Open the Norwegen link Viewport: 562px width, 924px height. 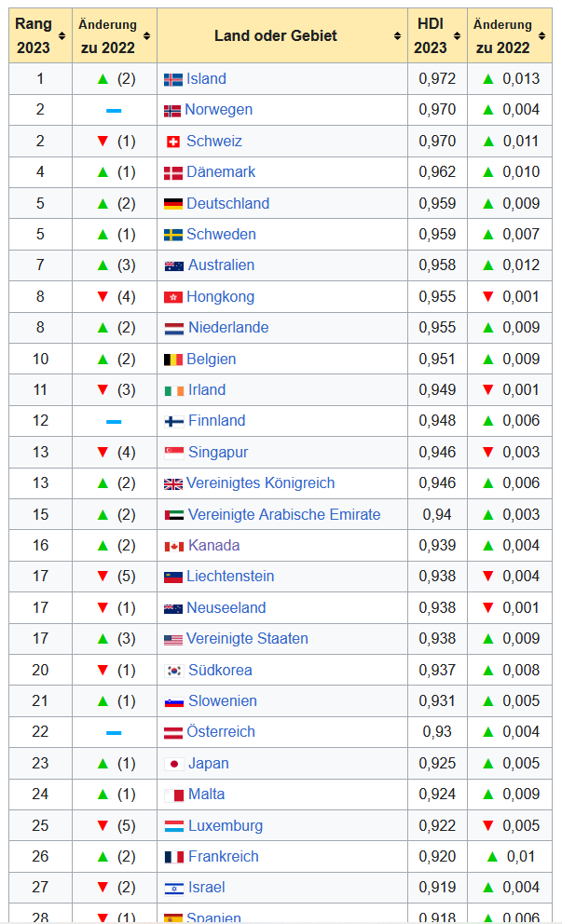(218, 110)
